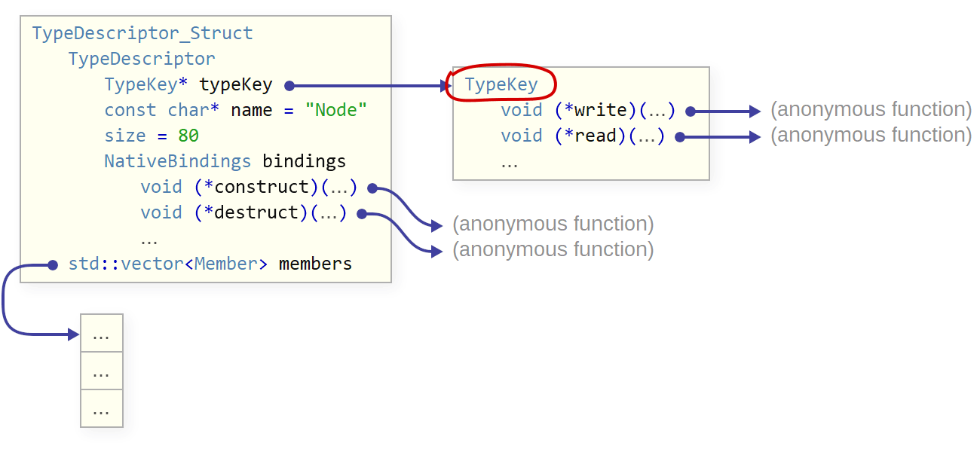
Task: Click the bottom cell of the members vector
Action: point(101,409)
